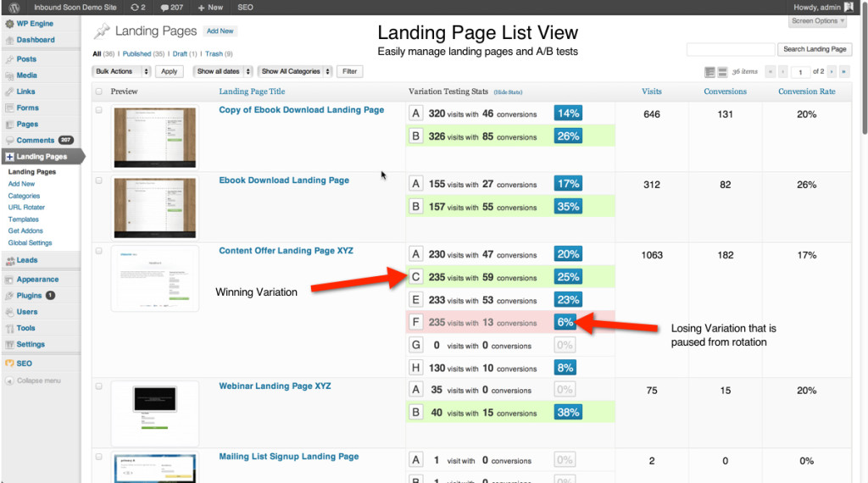
Task: Open the Show all dates dropdown
Action: tap(223, 71)
